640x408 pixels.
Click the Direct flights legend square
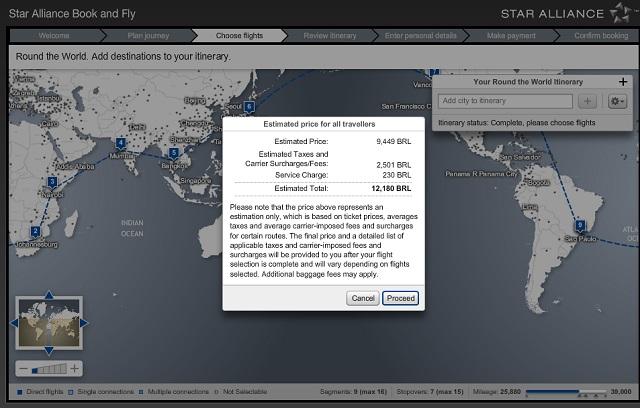[19, 392]
